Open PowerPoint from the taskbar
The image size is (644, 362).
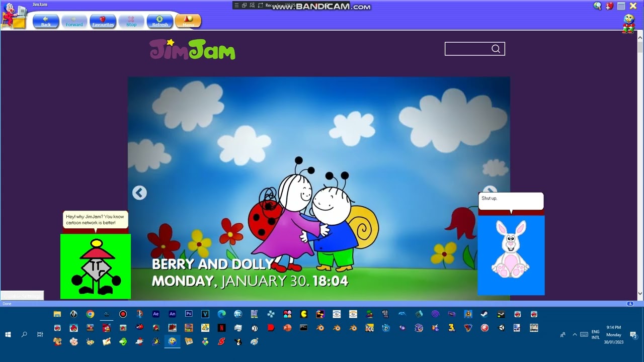[x=287, y=328]
